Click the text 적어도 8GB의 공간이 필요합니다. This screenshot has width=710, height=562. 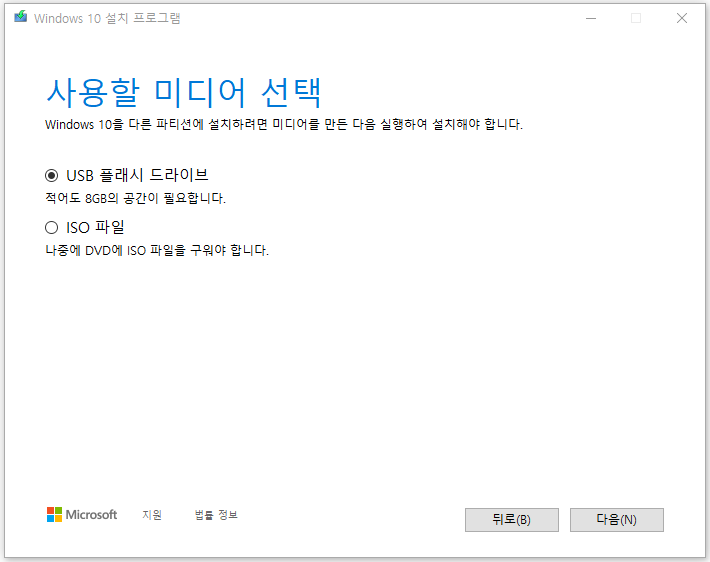[x=135, y=198]
